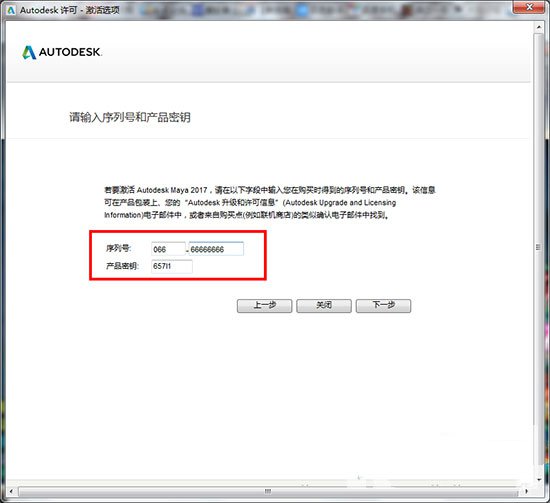Image resolution: width=550 pixels, height=503 pixels.
Task: Click the 产品密钥 label
Action: (122, 266)
